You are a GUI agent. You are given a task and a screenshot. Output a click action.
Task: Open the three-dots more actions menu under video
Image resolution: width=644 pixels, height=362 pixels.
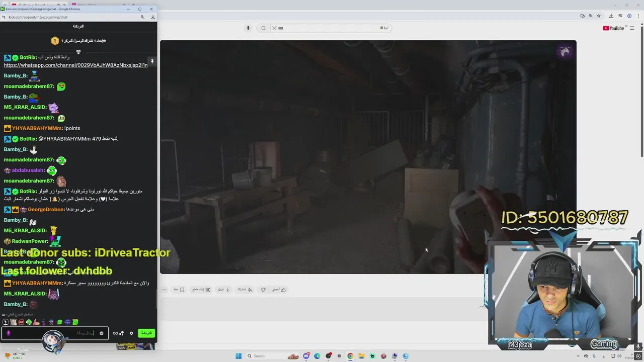click(164, 290)
